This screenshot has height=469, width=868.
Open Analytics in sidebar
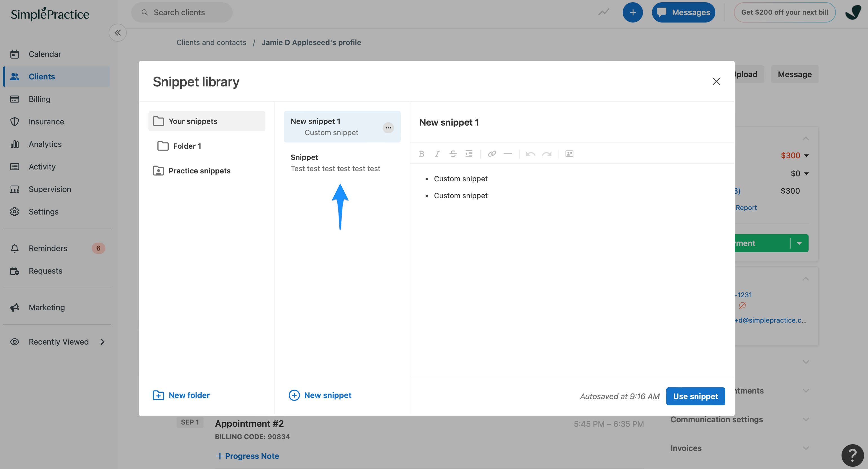pyautogui.click(x=56, y=144)
